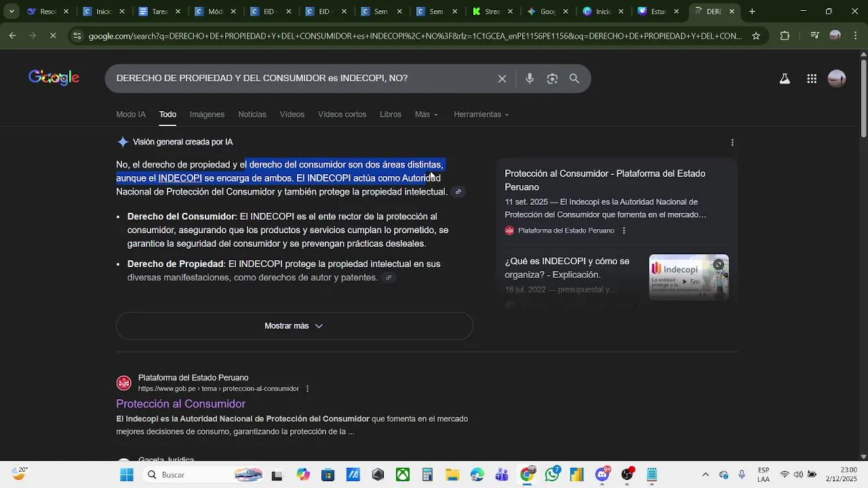The width and height of the screenshot is (868, 488).
Task: Switch to 'Modo IA' tab
Action: 131,115
